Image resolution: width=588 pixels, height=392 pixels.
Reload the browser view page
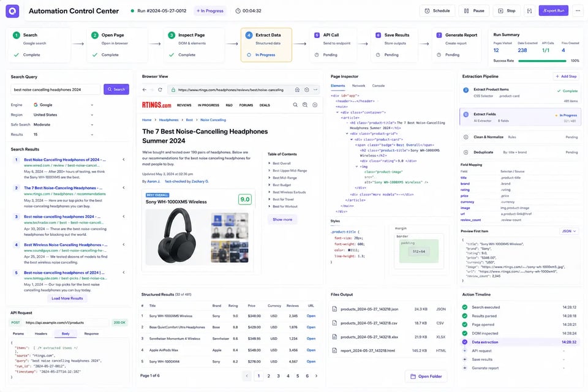point(160,89)
